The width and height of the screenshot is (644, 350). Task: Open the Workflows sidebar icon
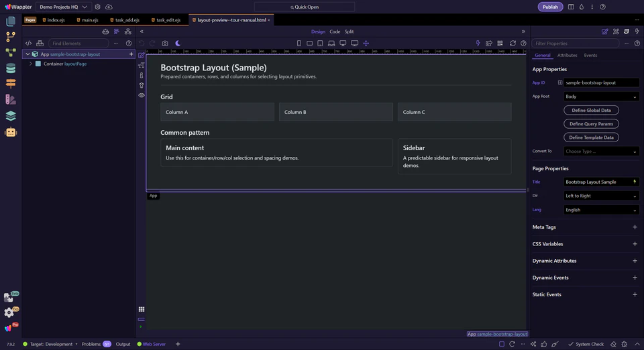11,52
